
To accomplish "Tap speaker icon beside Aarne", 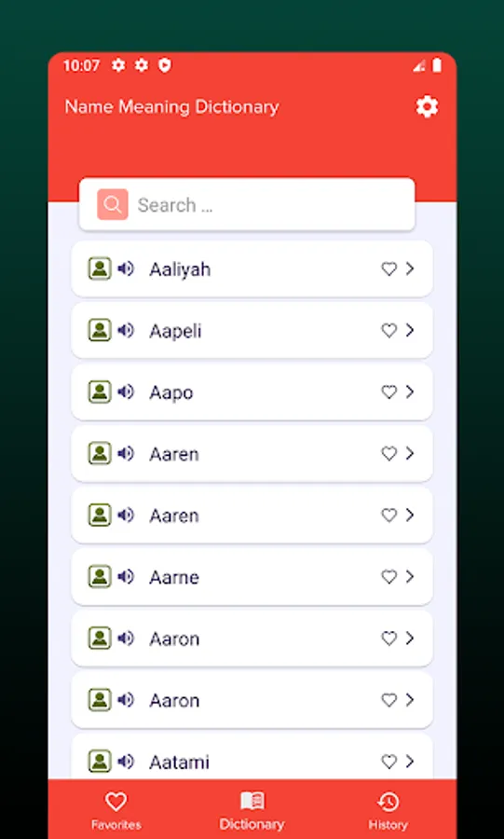I will point(126,576).
